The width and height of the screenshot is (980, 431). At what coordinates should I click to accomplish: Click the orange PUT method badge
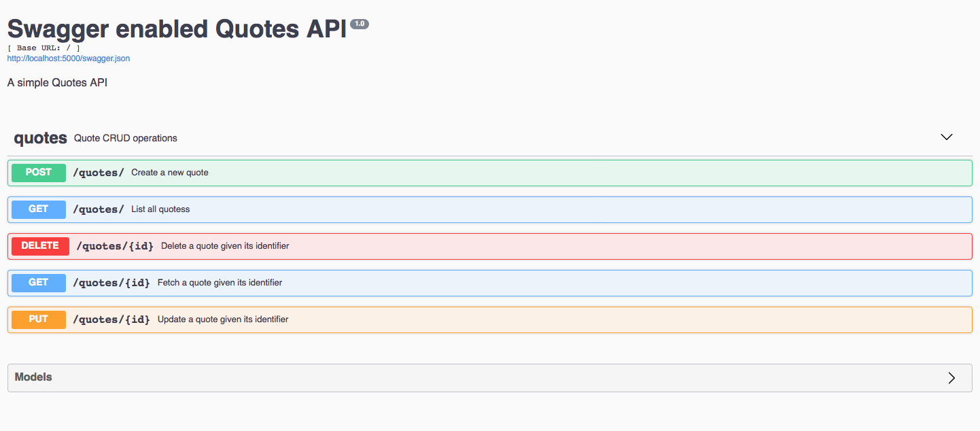pyautogui.click(x=39, y=320)
